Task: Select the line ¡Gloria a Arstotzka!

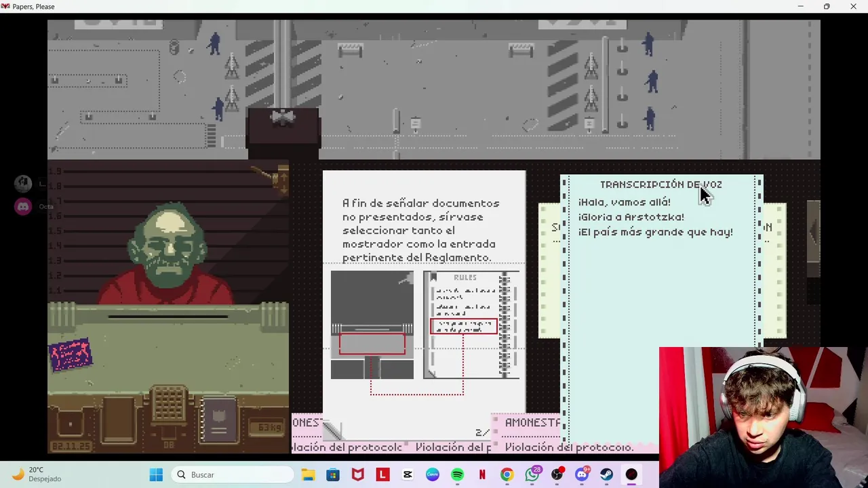Action: (x=631, y=217)
